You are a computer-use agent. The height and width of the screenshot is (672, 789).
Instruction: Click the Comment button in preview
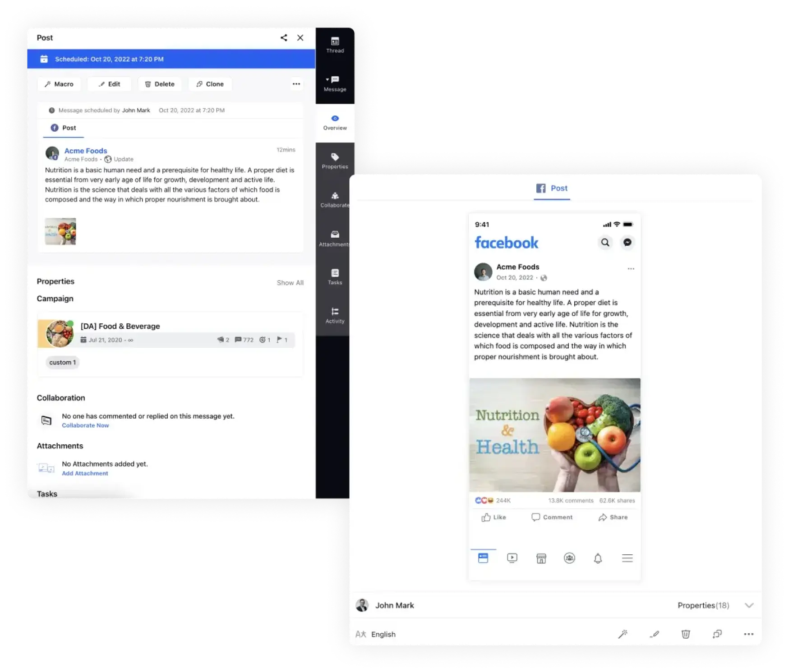tap(552, 517)
